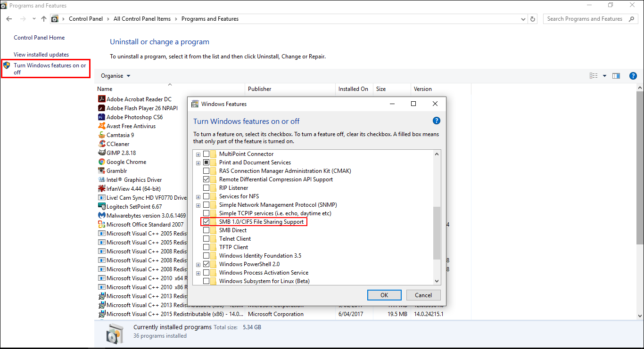The height and width of the screenshot is (349, 644).
Task: Check the TFTP Client checkbox
Action: (206, 247)
